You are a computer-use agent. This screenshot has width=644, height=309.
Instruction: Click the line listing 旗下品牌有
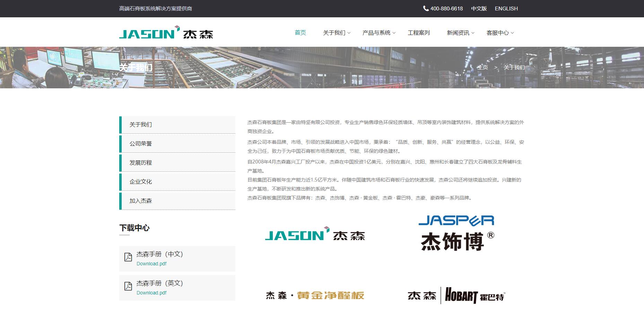pyautogui.click(x=360, y=198)
